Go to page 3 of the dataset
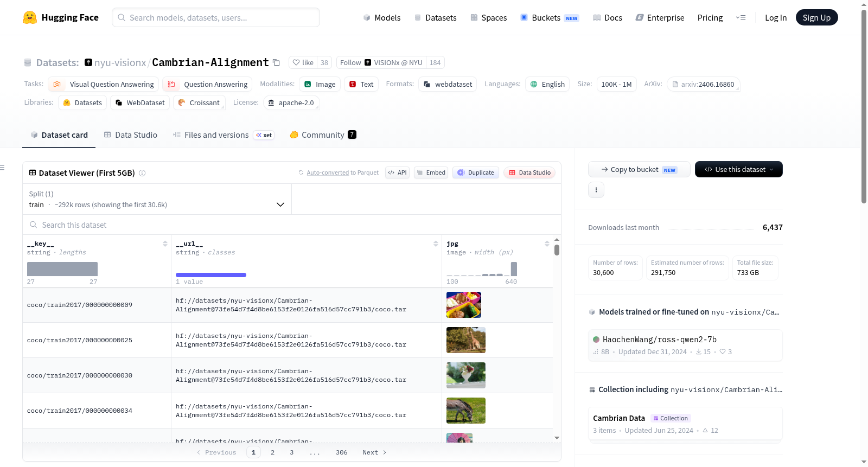868x467 pixels. [x=291, y=452]
